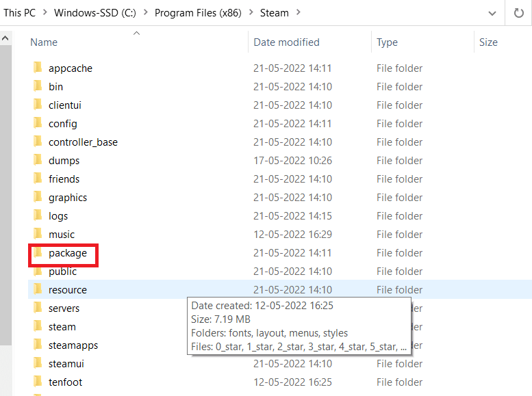This screenshot has height=396, width=532.
Task: Click the vertical scrollbar thumb
Action: coord(5,195)
